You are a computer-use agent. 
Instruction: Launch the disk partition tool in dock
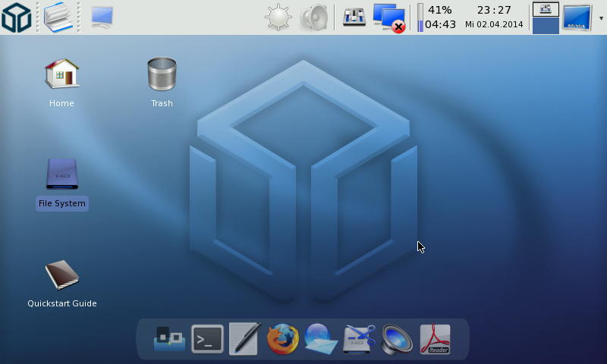pos(359,339)
